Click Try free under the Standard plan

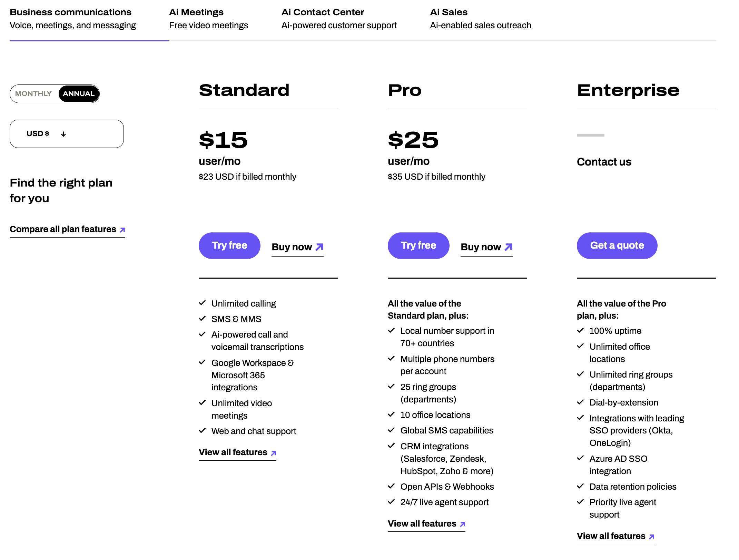click(x=229, y=246)
